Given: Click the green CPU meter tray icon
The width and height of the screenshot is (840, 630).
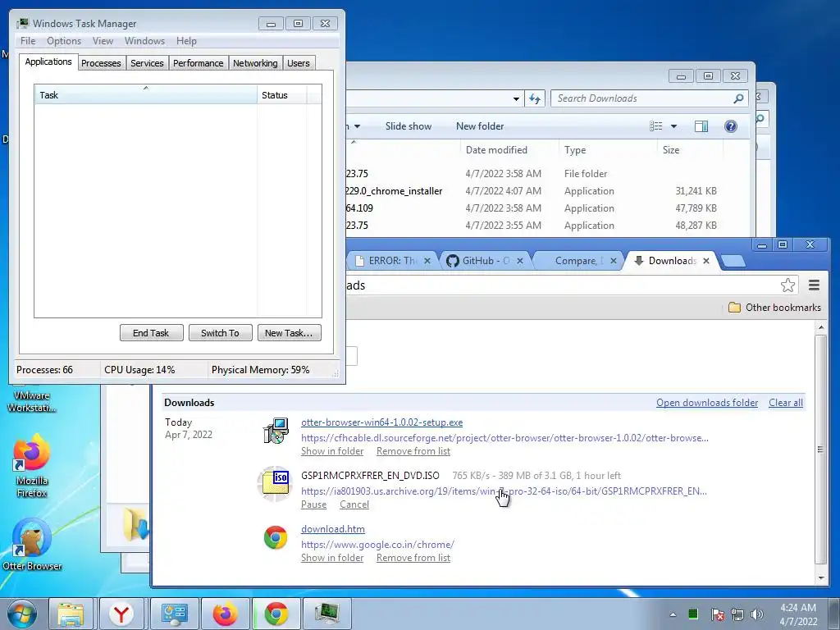Looking at the screenshot, I should [x=693, y=614].
